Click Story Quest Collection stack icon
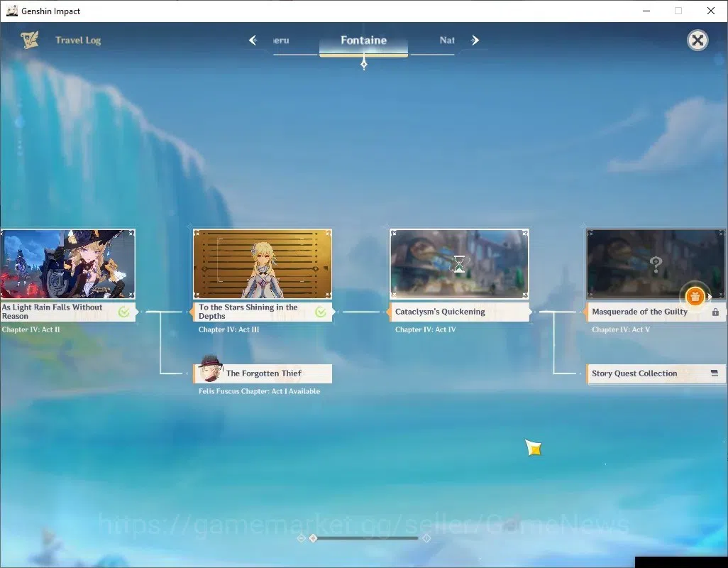 point(714,373)
